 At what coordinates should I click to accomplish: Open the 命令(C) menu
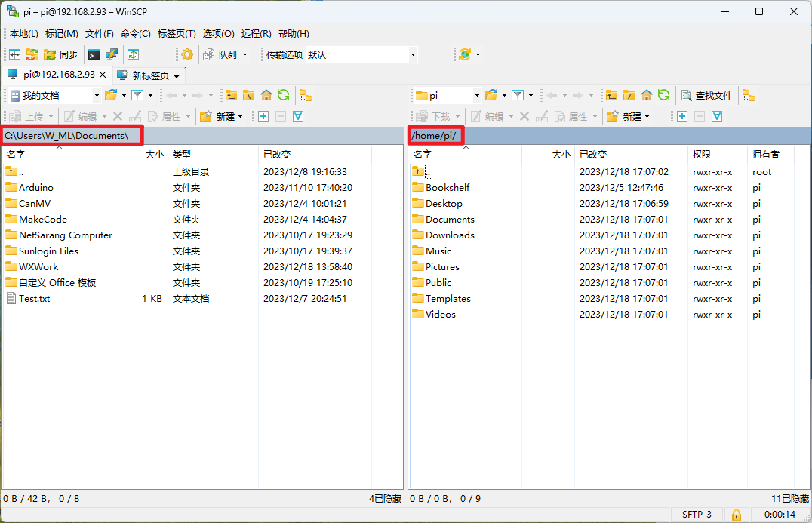(x=136, y=34)
